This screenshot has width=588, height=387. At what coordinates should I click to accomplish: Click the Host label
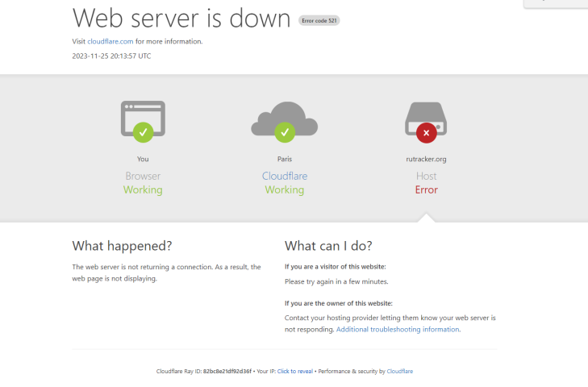427,176
